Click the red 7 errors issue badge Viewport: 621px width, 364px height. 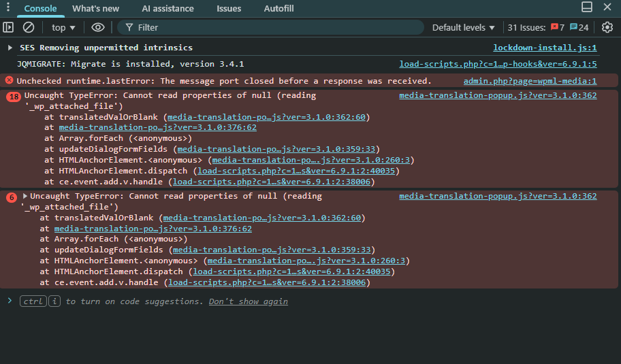pos(558,27)
